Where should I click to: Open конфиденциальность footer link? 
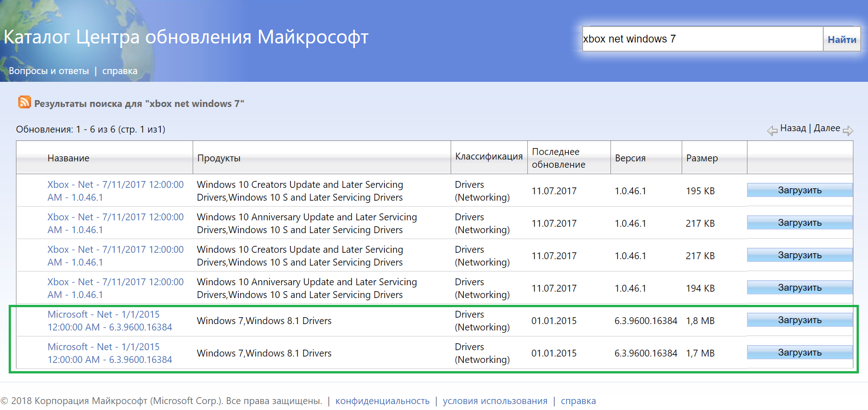382,401
